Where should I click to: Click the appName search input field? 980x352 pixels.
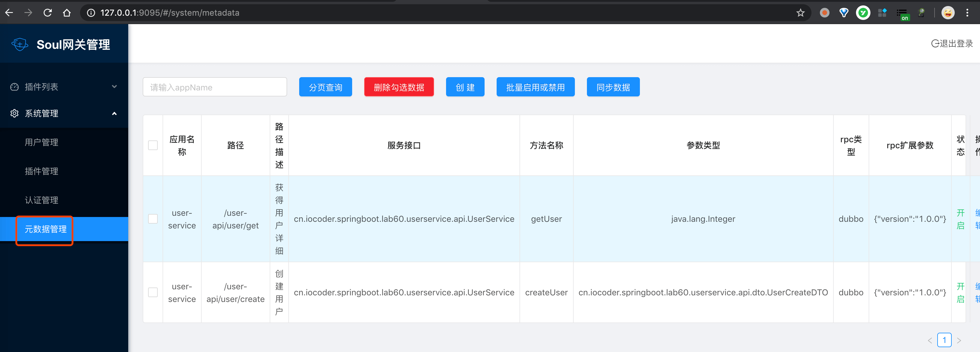tap(215, 87)
